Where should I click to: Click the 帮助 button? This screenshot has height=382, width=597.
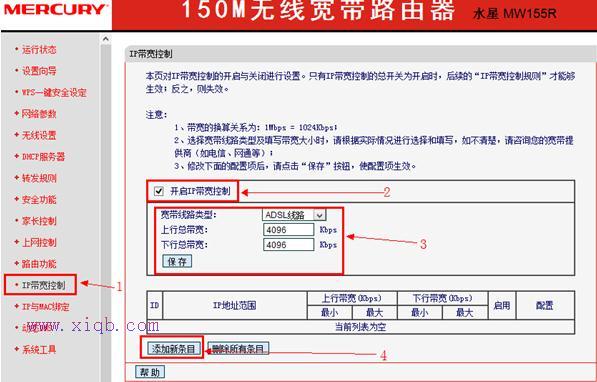[x=150, y=372]
